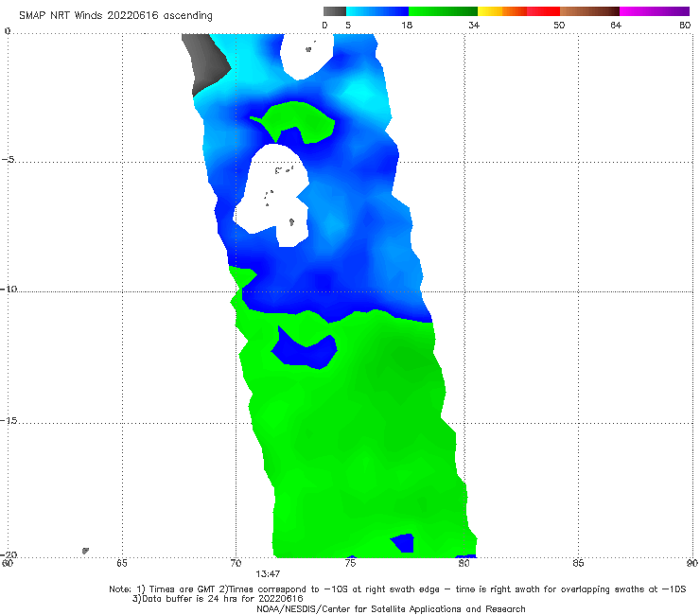Screen dimensions: 700x615
Task: Click the red segment of the color bar
Action: (x=543, y=11)
